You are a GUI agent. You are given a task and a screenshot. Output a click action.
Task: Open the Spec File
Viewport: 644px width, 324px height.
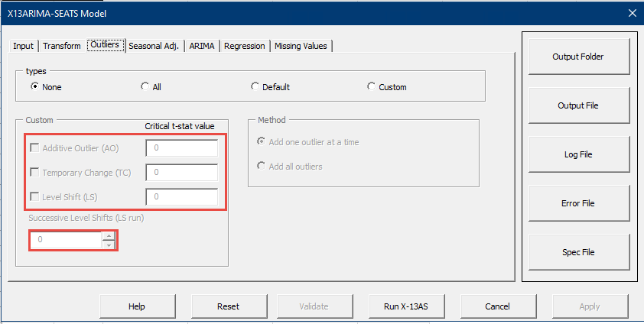click(x=579, y=252)
